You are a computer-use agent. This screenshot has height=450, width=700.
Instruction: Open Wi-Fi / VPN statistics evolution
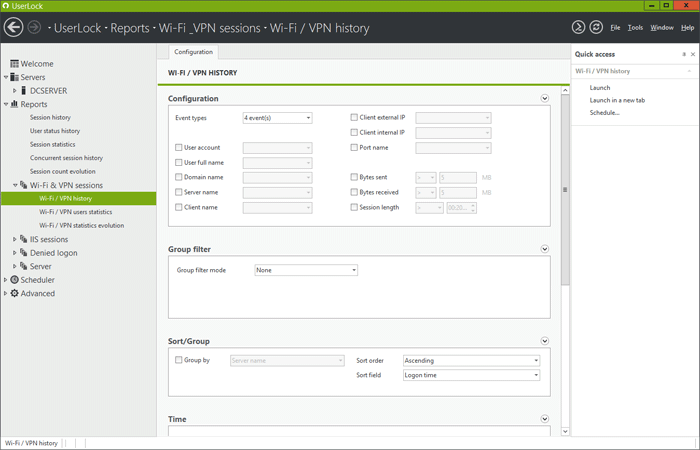82,225
